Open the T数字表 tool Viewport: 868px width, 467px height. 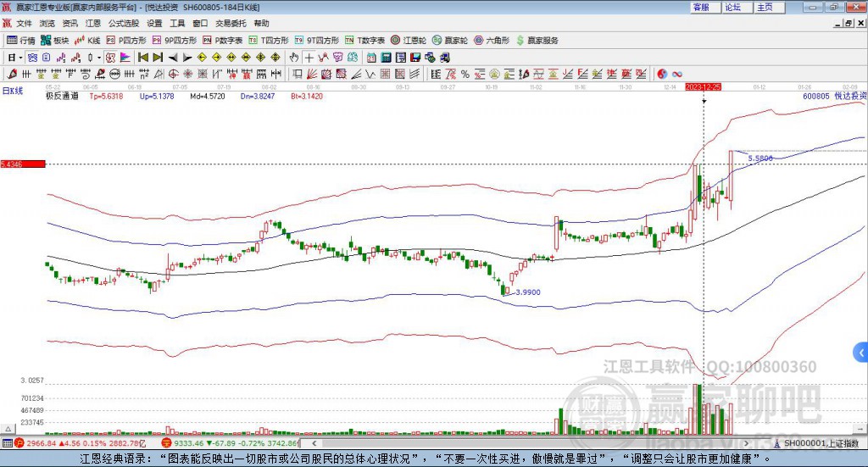coord(364,41)
